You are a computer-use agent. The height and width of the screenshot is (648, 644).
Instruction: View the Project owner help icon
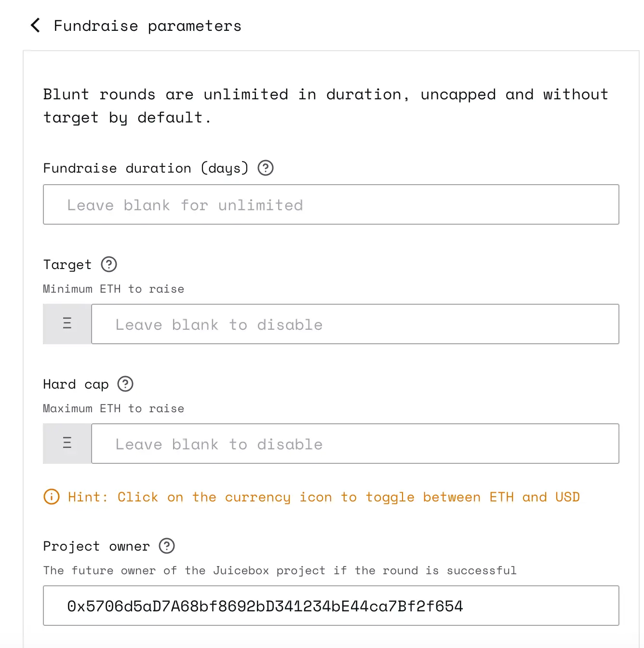click(167, 546)
